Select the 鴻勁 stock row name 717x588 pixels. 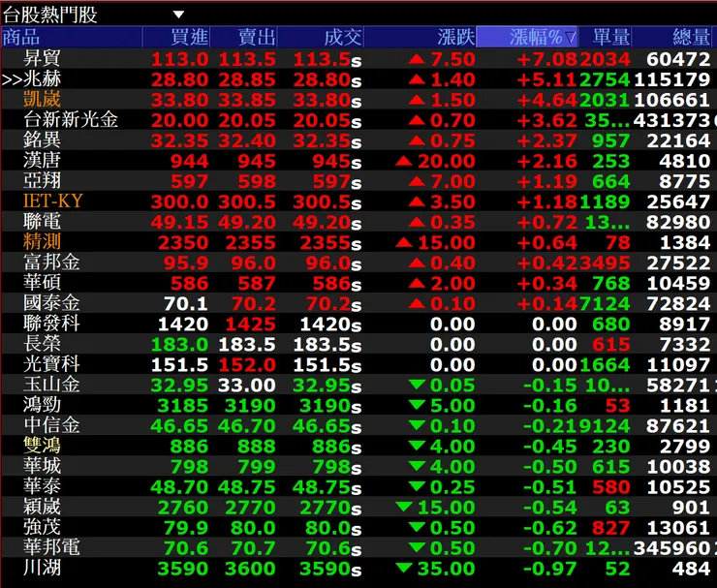42,405
